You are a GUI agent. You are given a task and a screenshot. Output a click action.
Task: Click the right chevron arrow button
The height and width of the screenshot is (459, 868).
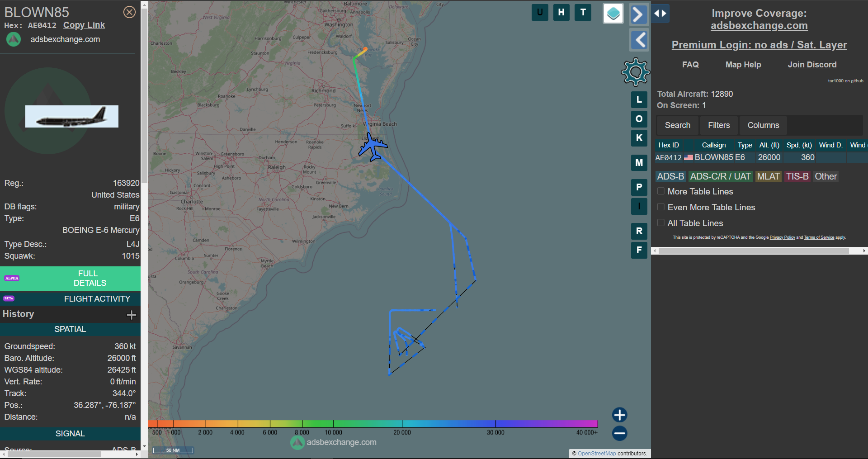tap(638, 14)
